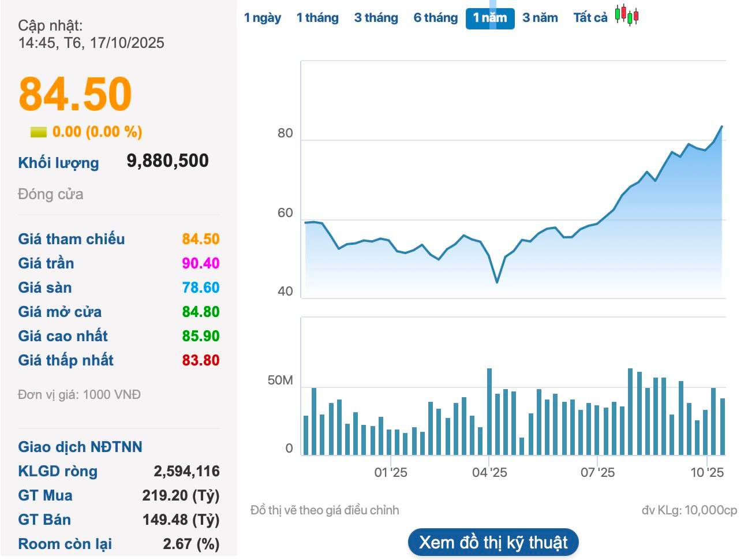
Task: Click the Đóng cửa status text
Action: (51, 194)
